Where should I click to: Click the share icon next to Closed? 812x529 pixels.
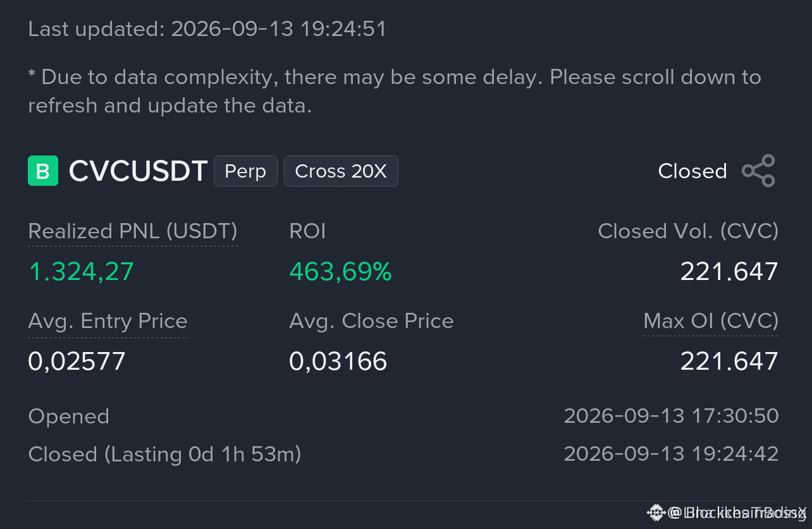[758, 171]
